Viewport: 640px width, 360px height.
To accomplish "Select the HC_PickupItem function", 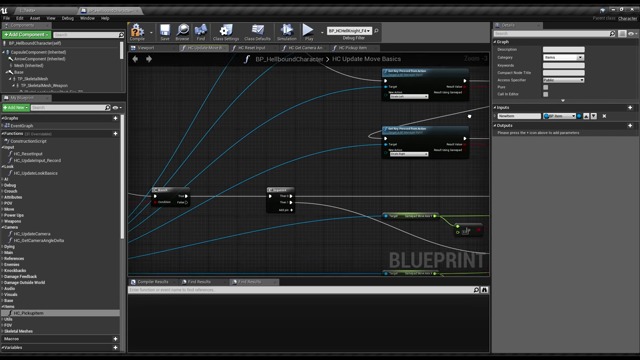I will (28, 313).
